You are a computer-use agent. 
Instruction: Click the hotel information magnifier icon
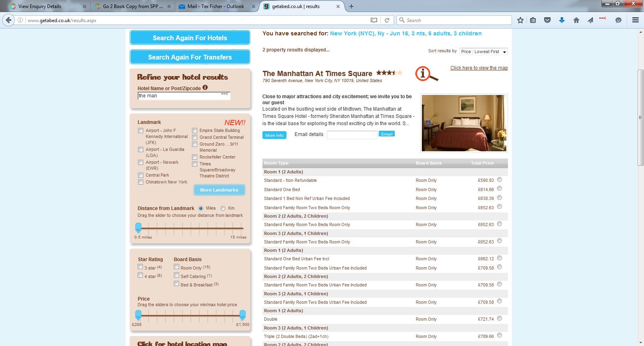[427, 74]
